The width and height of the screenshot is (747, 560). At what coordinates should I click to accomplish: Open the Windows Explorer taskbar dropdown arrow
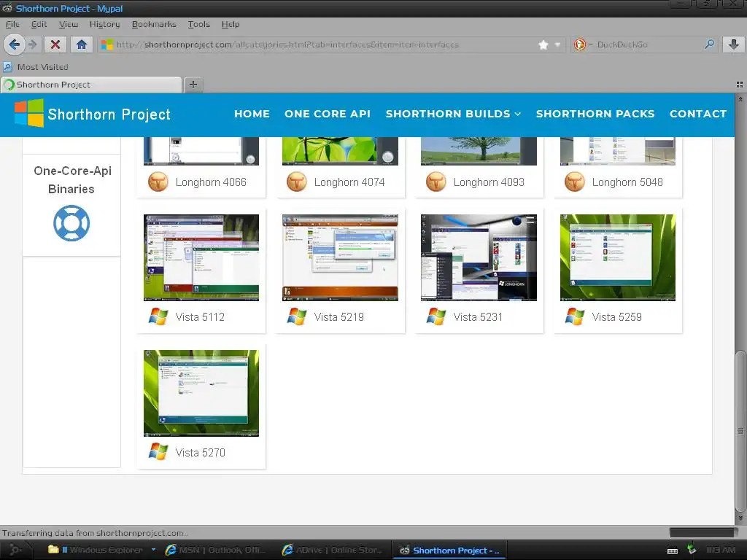(153, 550)
